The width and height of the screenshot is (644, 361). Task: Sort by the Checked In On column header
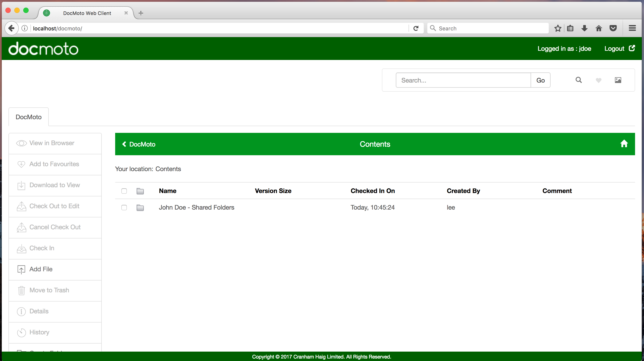point(373,191)
